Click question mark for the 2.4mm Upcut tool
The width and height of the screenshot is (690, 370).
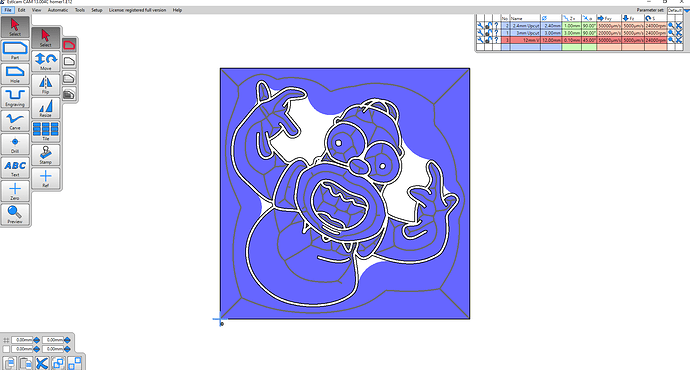click(x=496, y=26)
